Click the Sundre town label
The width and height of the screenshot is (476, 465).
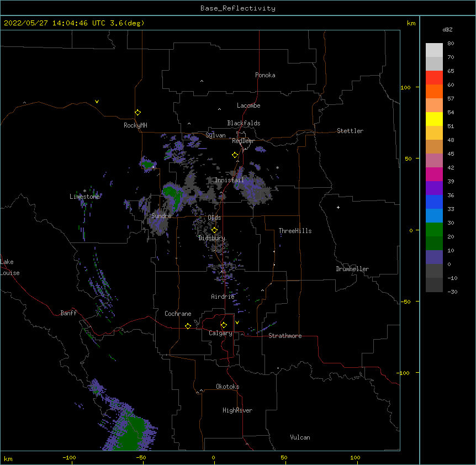(x=161, y=216)
